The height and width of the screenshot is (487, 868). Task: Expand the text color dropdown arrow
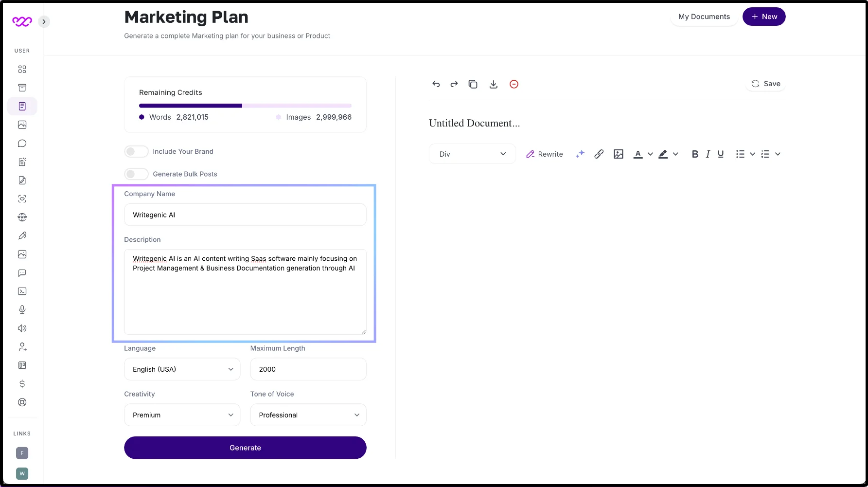pyautogui.click(x=650, y=154)
